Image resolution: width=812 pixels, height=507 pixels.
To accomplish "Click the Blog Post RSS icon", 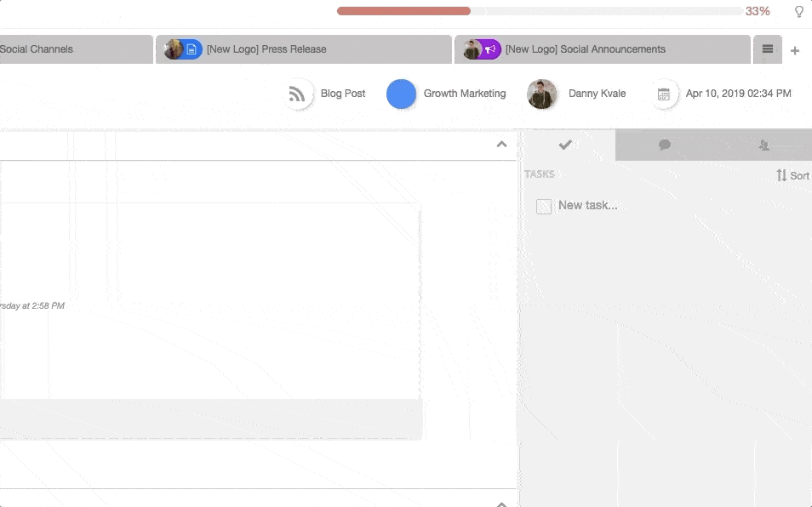I will click(x=297, y=94).
